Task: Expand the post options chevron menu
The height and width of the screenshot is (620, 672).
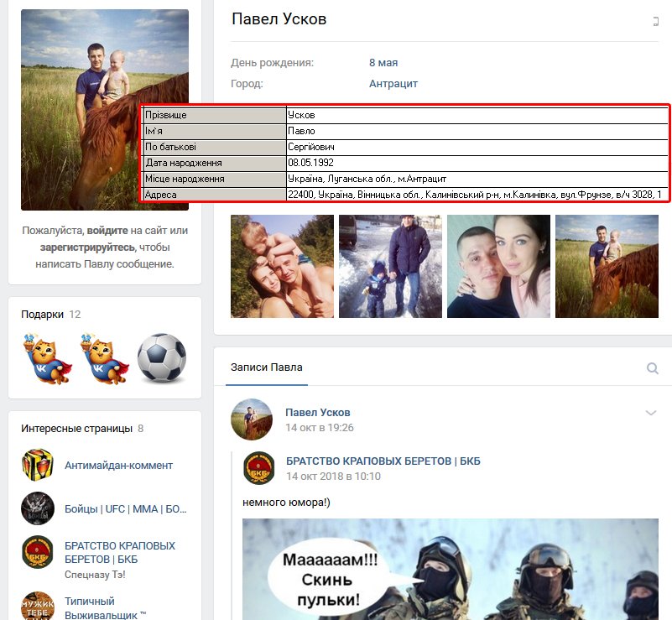Action: tap(650, 413)
